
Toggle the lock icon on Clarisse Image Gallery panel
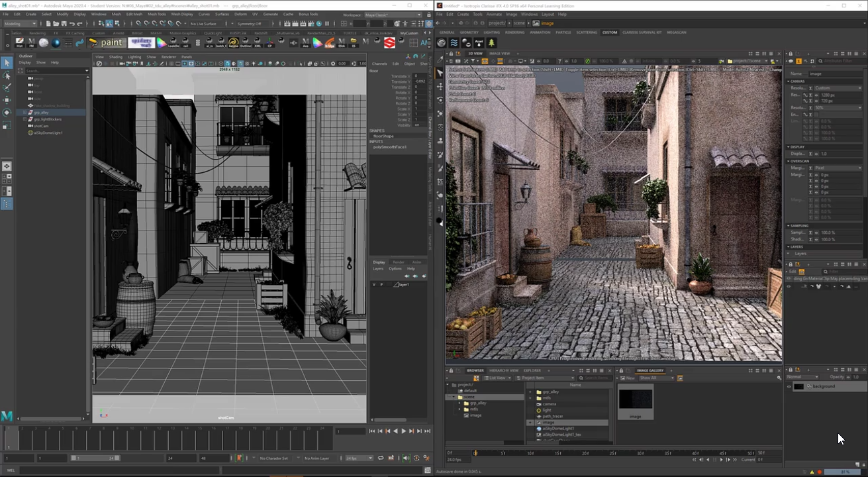tap(620, 370)
